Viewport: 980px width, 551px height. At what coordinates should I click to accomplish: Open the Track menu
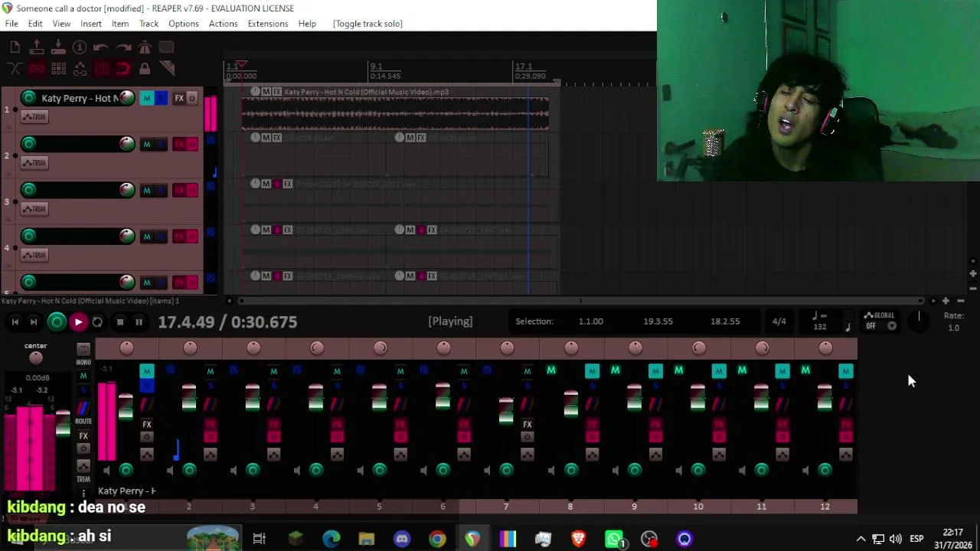[149, 24]
